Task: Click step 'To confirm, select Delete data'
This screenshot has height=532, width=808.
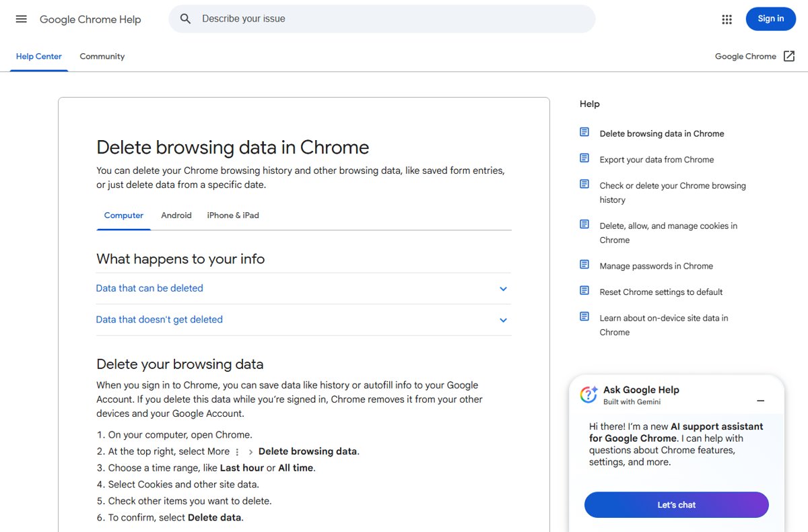Action: [x=176, y=518]
